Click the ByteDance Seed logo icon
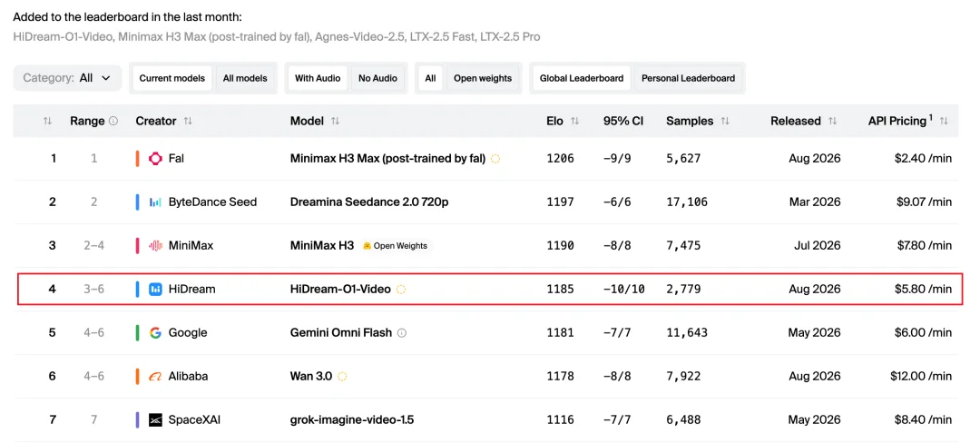Viewport: 980px width, 443px height. point(156,202)
